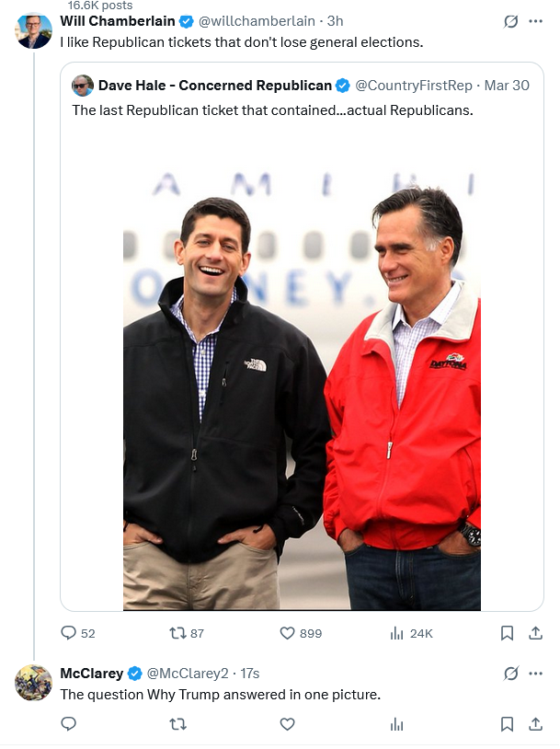The image size is (560, 749).
Task: Open Grok actions on McClarey's reply
Action: click(511, 674)
